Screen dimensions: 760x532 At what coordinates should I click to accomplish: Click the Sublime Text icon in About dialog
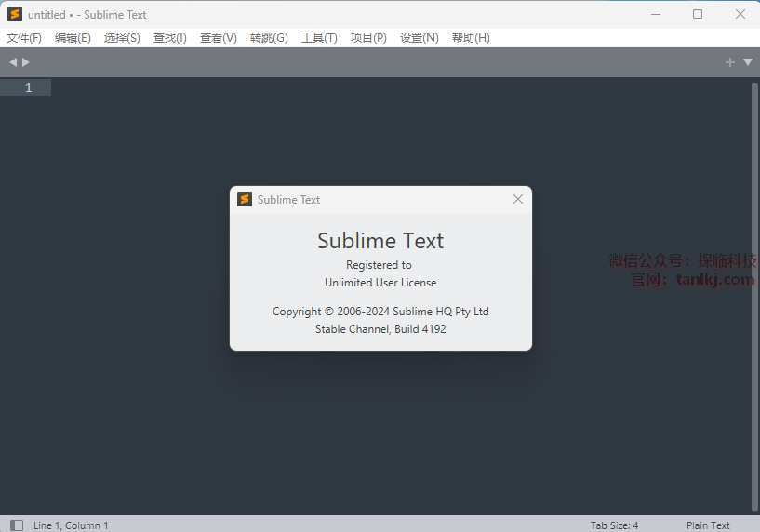[245, 199]
